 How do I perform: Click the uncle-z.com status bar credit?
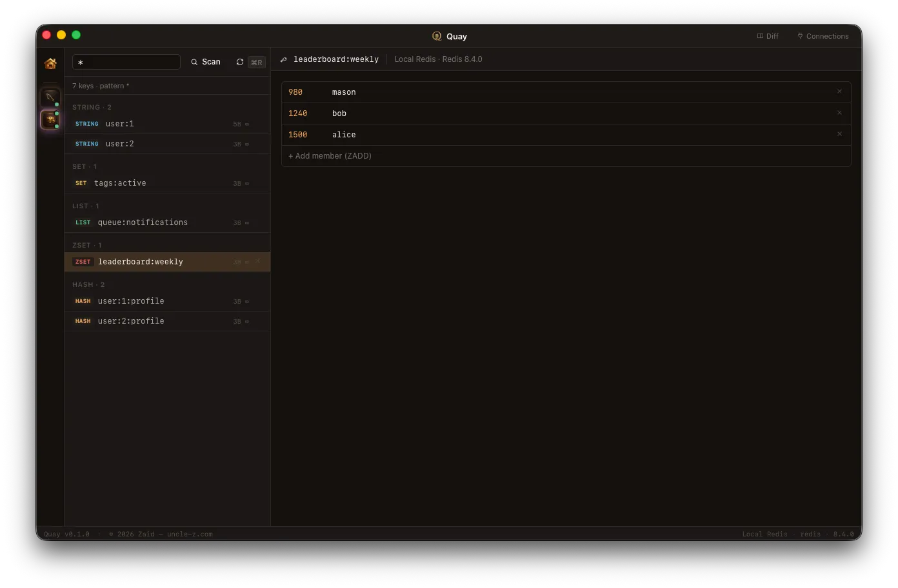pos(190,534)
